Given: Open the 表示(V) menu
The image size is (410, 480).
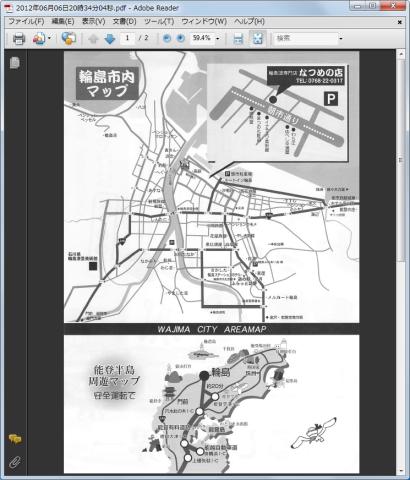Looking at the screenshot, I should (x=93, y=22).
